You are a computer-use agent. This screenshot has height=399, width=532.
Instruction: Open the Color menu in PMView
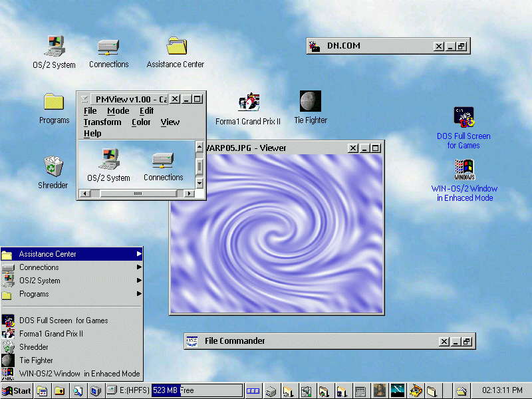click(x=141, y=122)
